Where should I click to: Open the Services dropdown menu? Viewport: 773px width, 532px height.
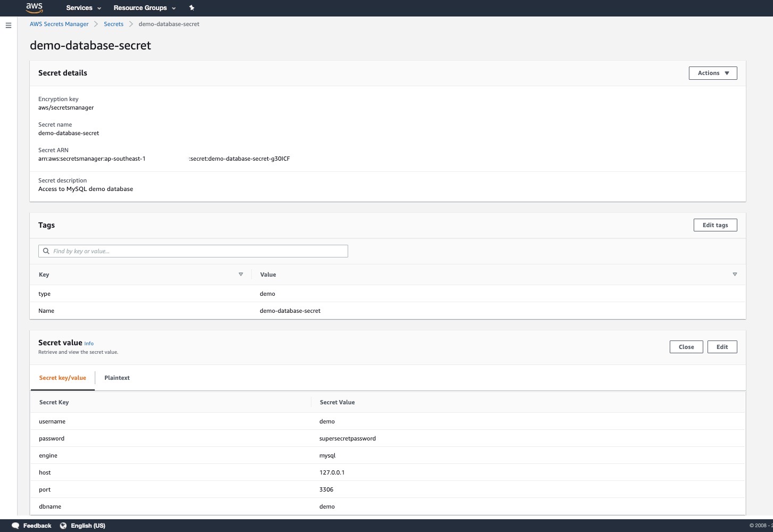point(84,8)
